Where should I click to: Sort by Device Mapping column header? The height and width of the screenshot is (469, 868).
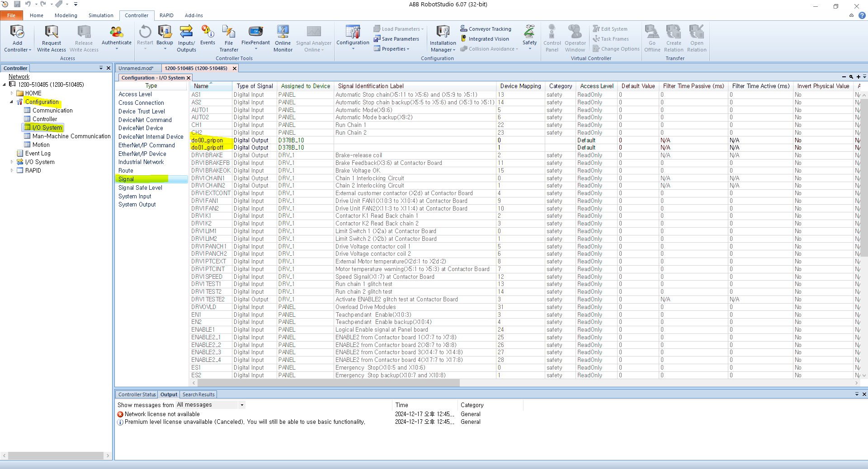coord(520,86)
